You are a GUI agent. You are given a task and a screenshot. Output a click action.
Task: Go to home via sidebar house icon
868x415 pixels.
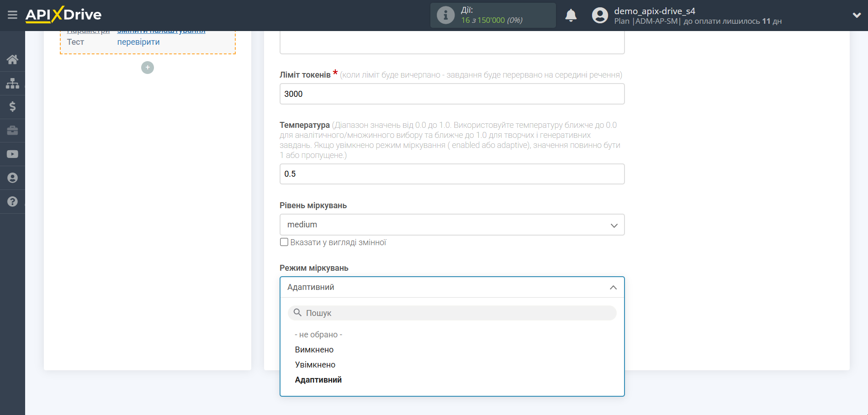tap(12, 59)
